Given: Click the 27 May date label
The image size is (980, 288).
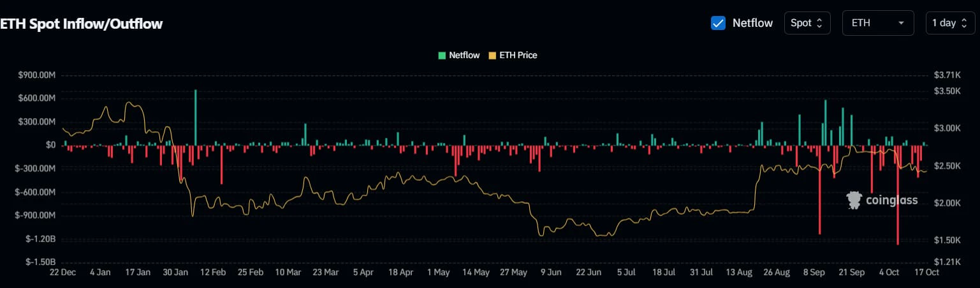Looking at the screenshot, I should 513,272.
